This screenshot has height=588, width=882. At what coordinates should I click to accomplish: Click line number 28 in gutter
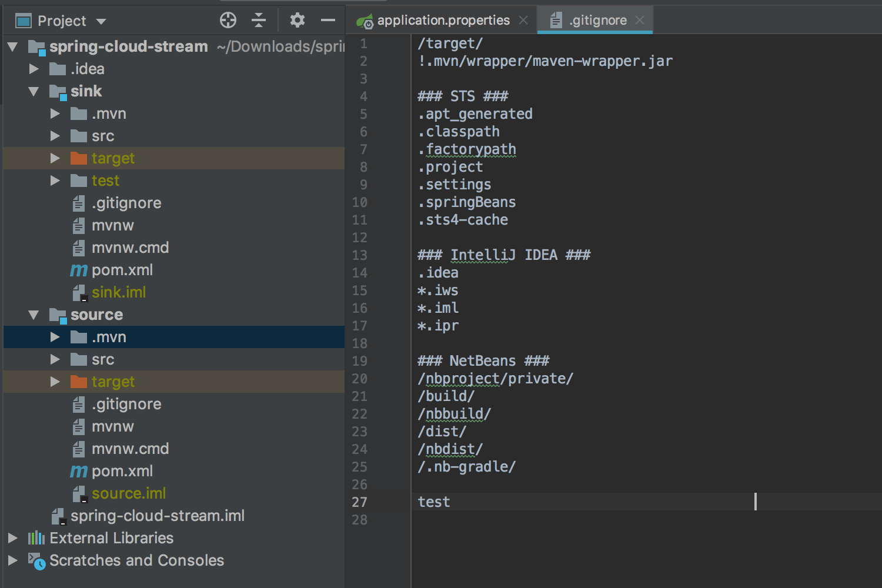pyautogui.click(x=359, y=520)
